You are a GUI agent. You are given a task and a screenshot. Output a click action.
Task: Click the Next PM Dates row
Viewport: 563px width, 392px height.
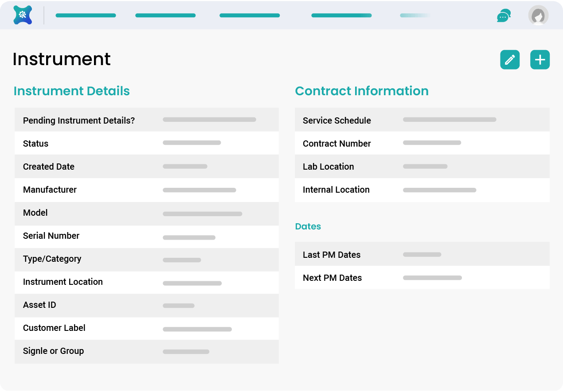(x=422, y=278)
